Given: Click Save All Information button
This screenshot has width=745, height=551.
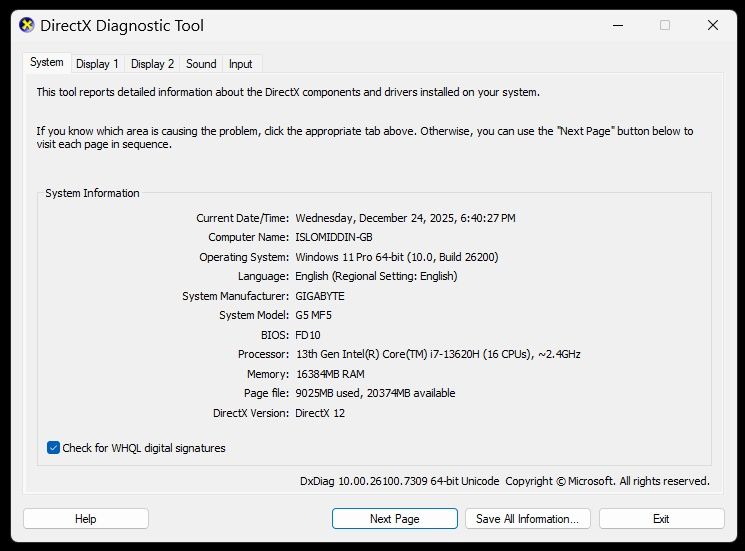Looking at the screenshot, I should pos(527,519).
